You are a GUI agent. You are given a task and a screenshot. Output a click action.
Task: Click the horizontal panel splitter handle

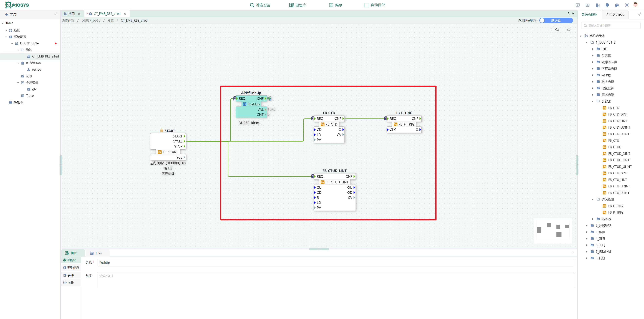tap(319, 249)
